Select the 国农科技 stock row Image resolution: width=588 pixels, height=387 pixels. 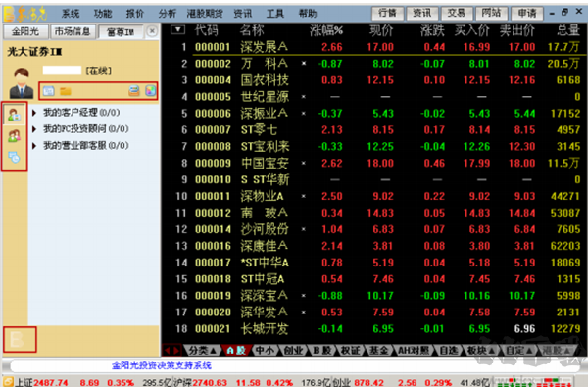tap(375, 80)
